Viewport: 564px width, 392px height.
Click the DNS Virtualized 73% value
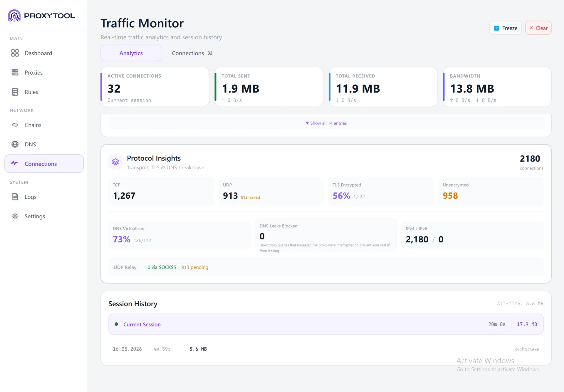coord(122,239)
